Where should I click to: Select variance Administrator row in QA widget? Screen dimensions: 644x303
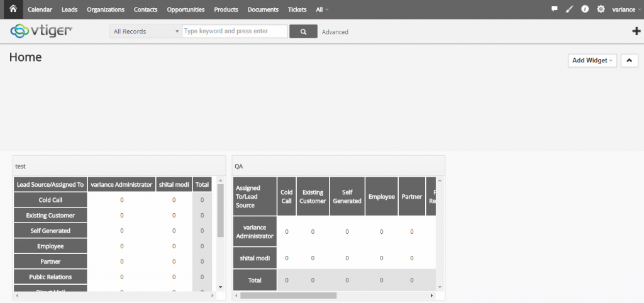tap(255, 231)
